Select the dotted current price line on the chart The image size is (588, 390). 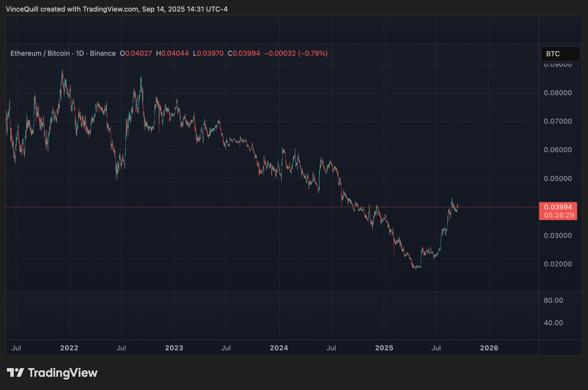tap(235, 207)
